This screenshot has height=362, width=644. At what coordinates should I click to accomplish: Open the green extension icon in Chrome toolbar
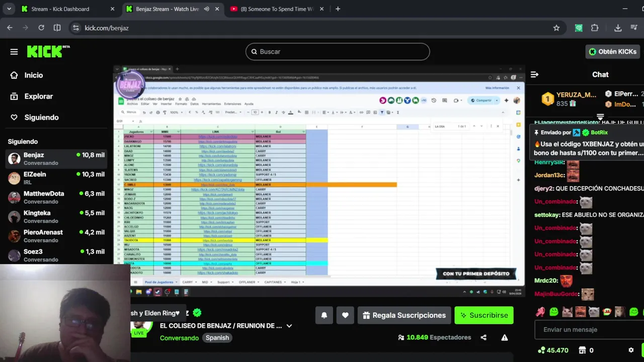pyautogui.click(x=579, y=28)
